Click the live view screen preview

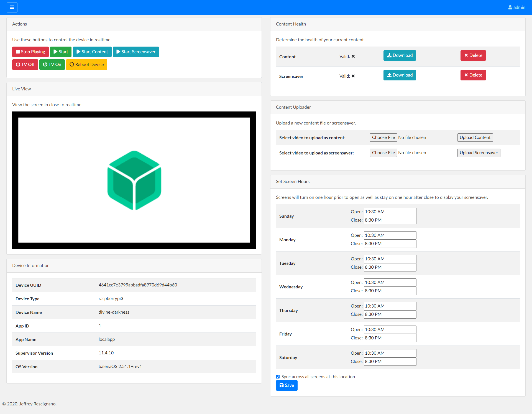click(x=134, y=180)
